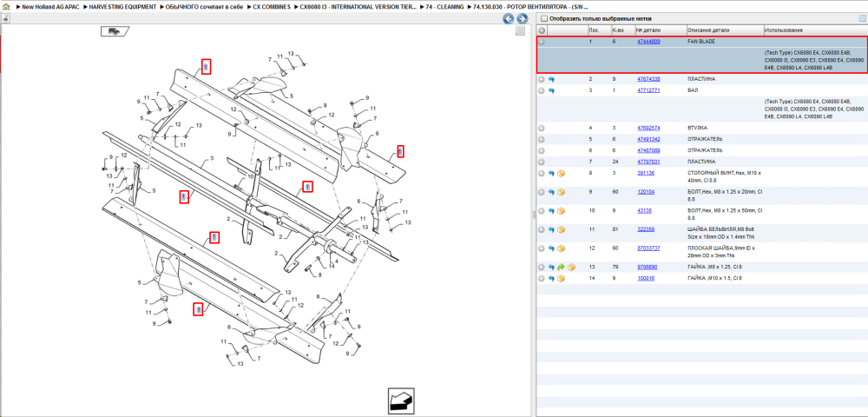Click the 'Описание детали' column header
868x417 pixels.
(x=708, y=30)
